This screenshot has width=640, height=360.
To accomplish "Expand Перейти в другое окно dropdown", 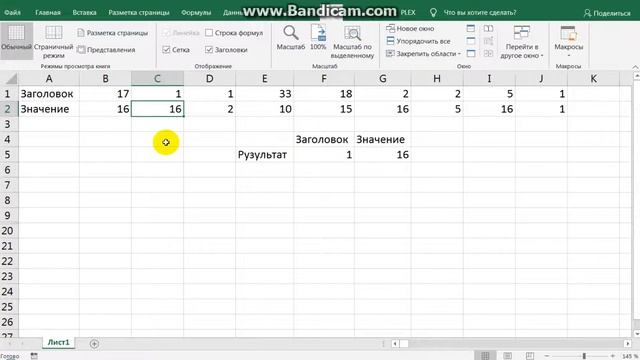I will 542,56.
